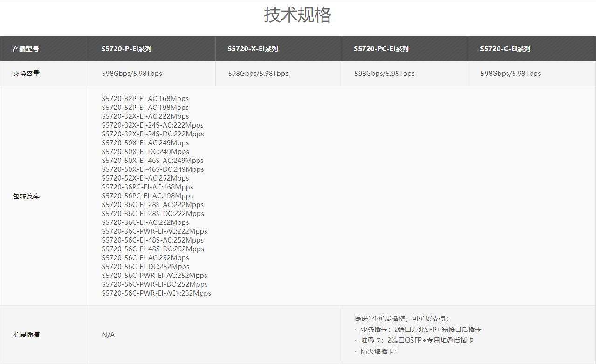This screenshot has height=364, width=596.
Task: Click the S5720-32P-EI-AC:168Mpps line
Action: (x=145, y=99)
